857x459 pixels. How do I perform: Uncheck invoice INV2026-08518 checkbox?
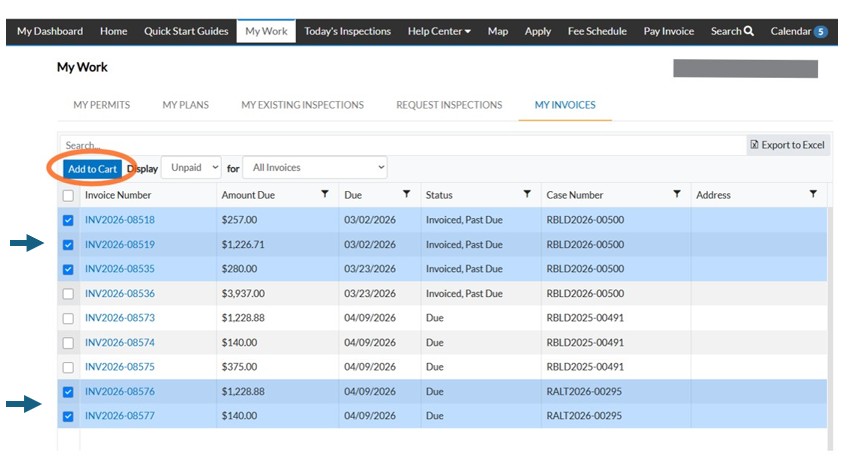[x=68, y=221]
